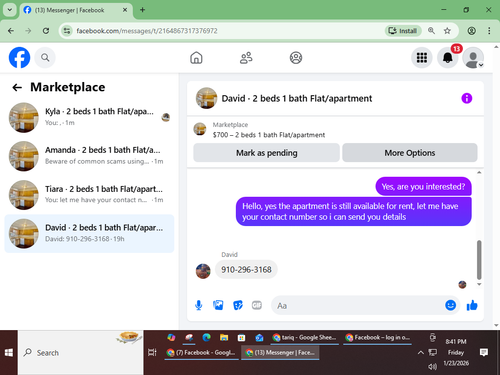Viewport: 500px width, 375px height.
Task: Open Chrome three-dot menu
Action: tap(489, 31)
